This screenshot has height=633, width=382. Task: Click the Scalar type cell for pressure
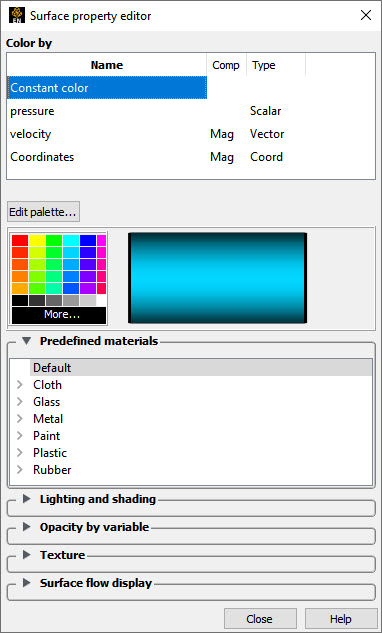tap(266, 111)
